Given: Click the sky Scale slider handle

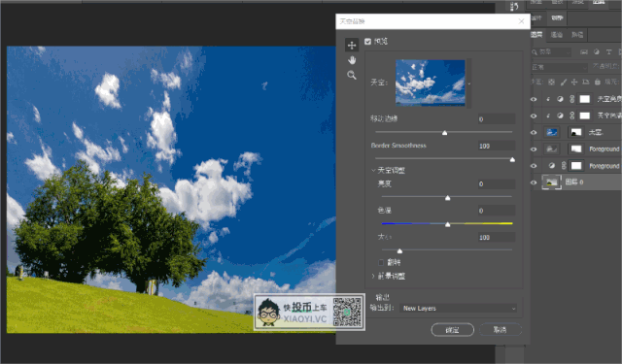Looking at the screenshot, I should point(399,250).
